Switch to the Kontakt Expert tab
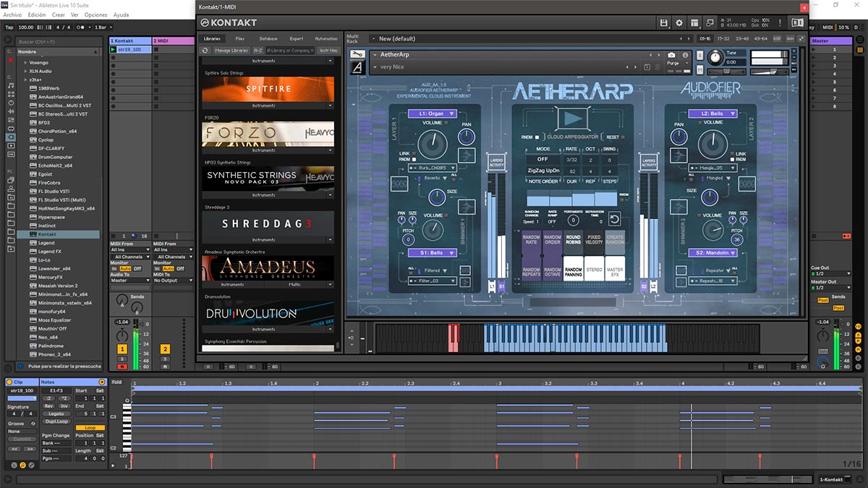 click(297, 38)
